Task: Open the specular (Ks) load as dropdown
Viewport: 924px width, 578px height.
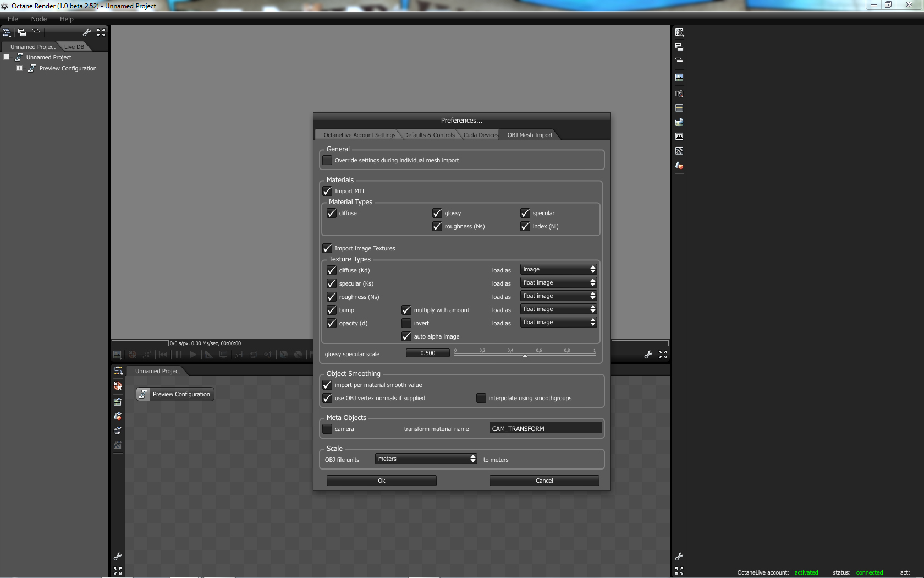Action: click(559, 282)
